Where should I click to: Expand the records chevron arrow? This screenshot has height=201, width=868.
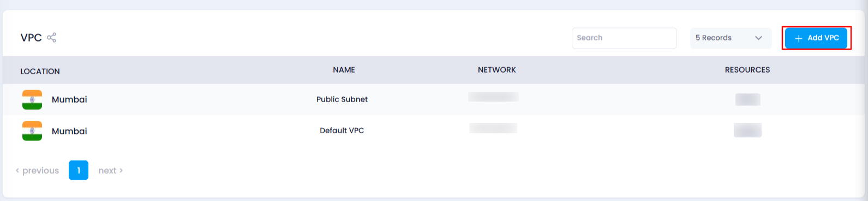pyautogui.click(x=758, y=38)
